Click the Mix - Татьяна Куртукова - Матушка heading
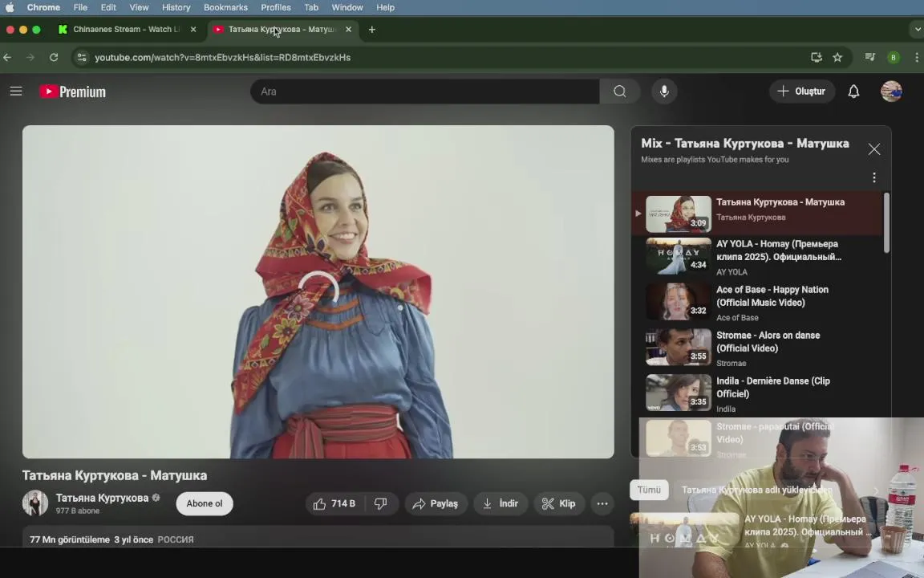This screenshot has height=578, width=924. [745, 144]
